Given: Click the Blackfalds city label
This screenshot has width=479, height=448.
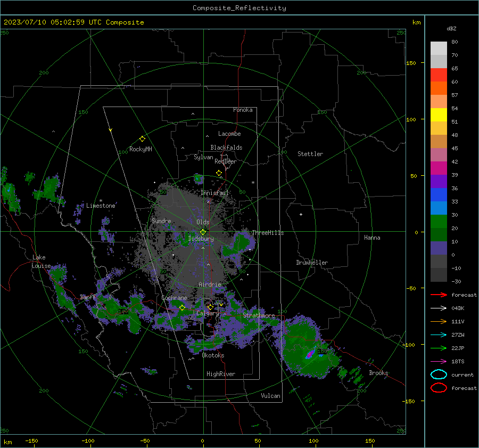Looking at the screenshot, I should click(x=226, y=148).
